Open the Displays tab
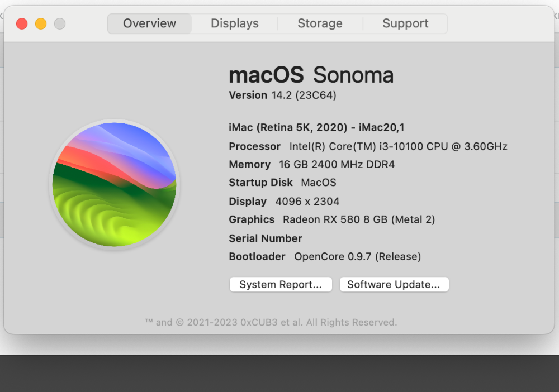Screen dimensions: 559x392 point(235,23)
